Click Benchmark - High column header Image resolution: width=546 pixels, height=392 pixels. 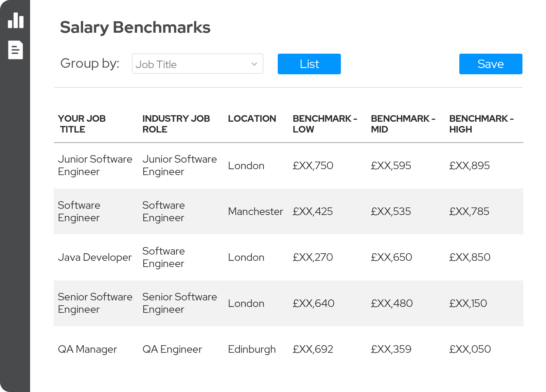coord(481,124)
